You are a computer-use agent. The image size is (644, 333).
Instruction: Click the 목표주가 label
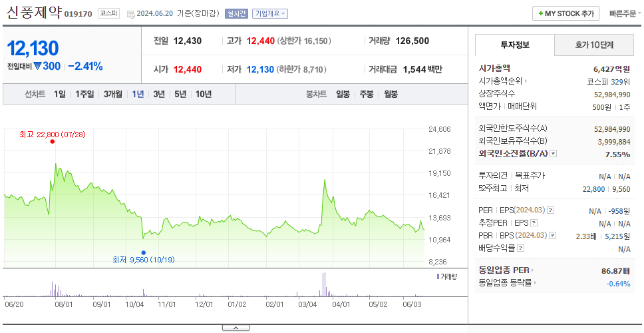(530, 176)
